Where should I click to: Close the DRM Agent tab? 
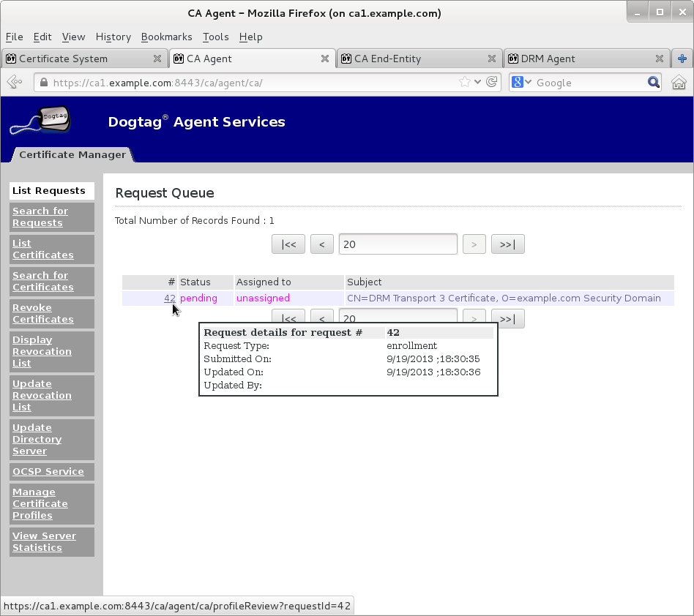[660, 59]
